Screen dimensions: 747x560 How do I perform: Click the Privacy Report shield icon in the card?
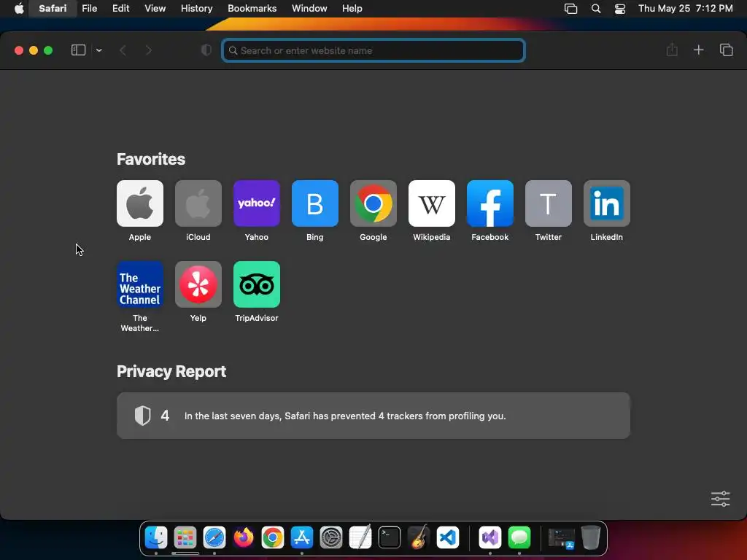(x=142, y=416)
